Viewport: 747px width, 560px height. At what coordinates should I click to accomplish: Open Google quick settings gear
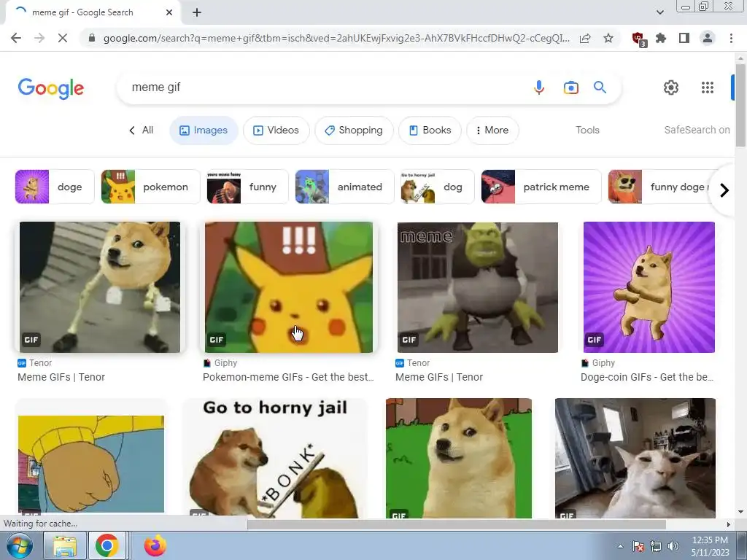(x=671, y=87)
